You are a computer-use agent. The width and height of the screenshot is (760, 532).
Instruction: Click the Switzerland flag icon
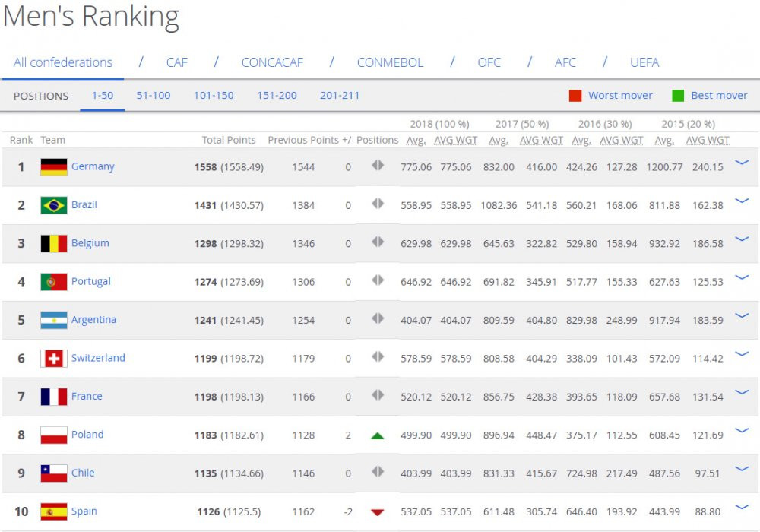click(53, 359)
